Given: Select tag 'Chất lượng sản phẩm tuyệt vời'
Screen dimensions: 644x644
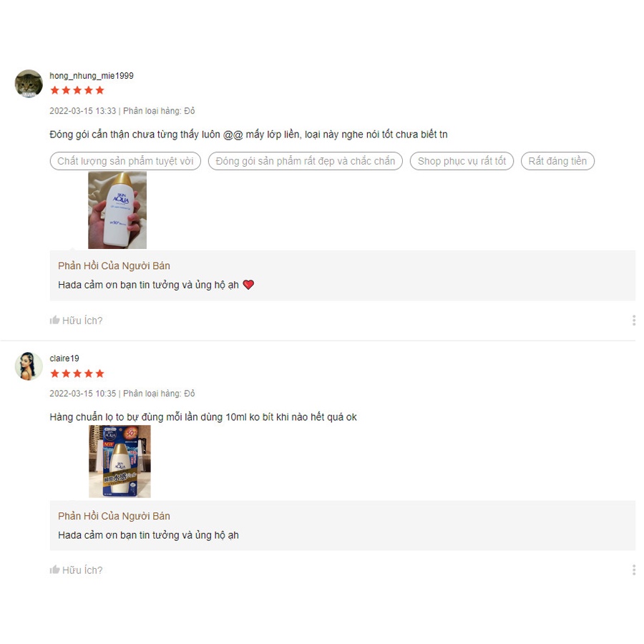Looking at the screenshot, I should point(125,161).
